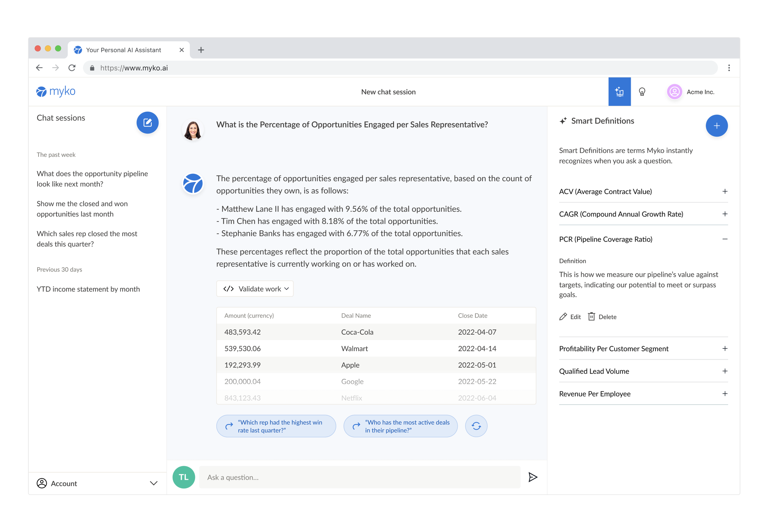Select the Apple deal name cell
The width and height of the screenshot is (769, 532).
(x=350, y=365)
